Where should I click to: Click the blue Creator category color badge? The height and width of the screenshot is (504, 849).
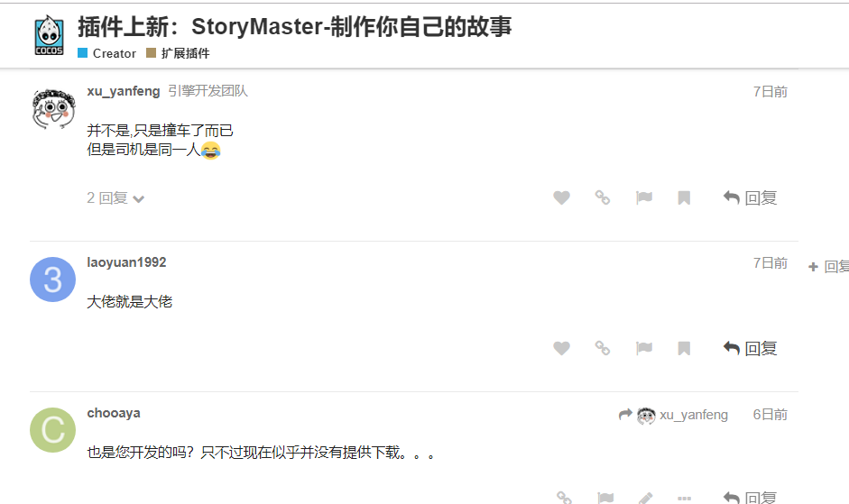[x=82, y=52]
